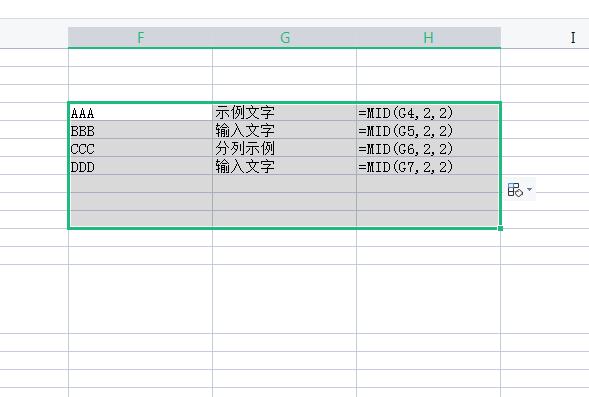Screen dimensions: 589x397
Task: Click the paste options icon
Action: 515,190
